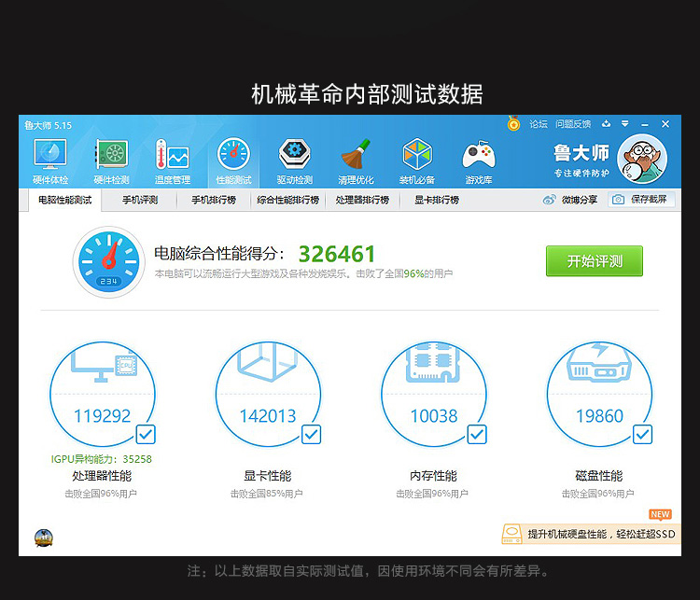
Task: Click the 处理器性能 label
Action: click(102, 476)
